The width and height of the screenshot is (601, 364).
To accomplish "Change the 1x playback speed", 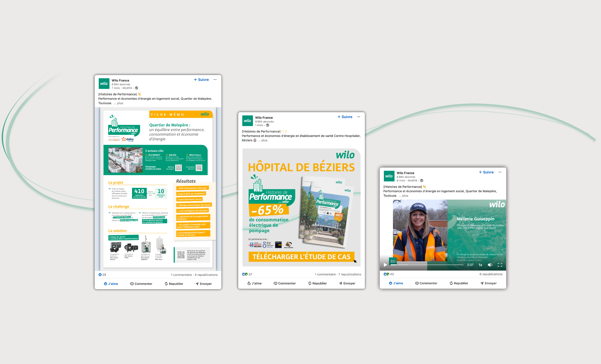I will point(480,265).
